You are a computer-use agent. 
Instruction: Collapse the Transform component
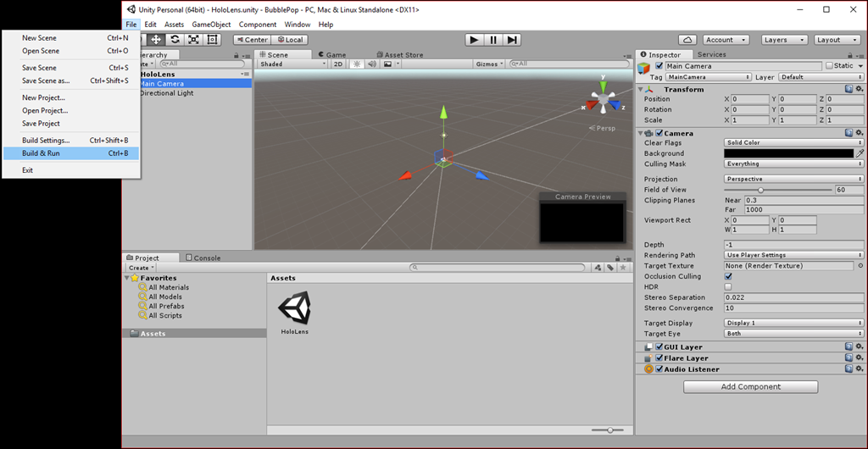pos(641,89)
